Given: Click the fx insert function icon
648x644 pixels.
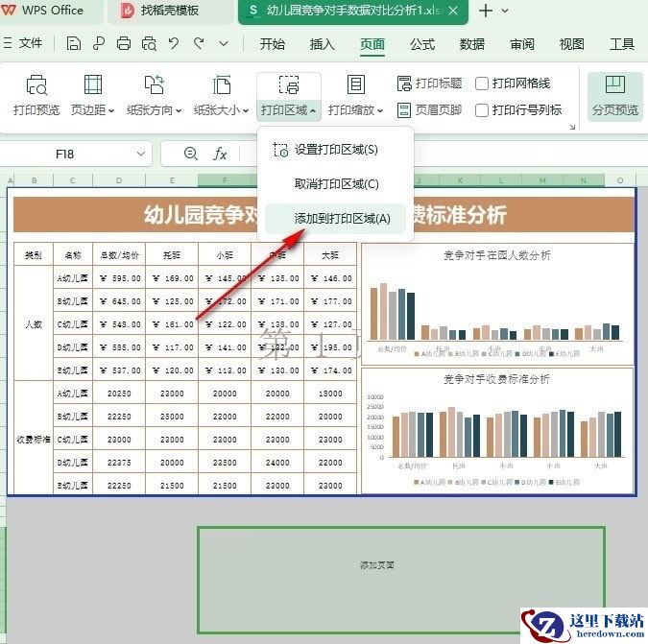Looking at the screenshot, I should [x=220, y=155].
